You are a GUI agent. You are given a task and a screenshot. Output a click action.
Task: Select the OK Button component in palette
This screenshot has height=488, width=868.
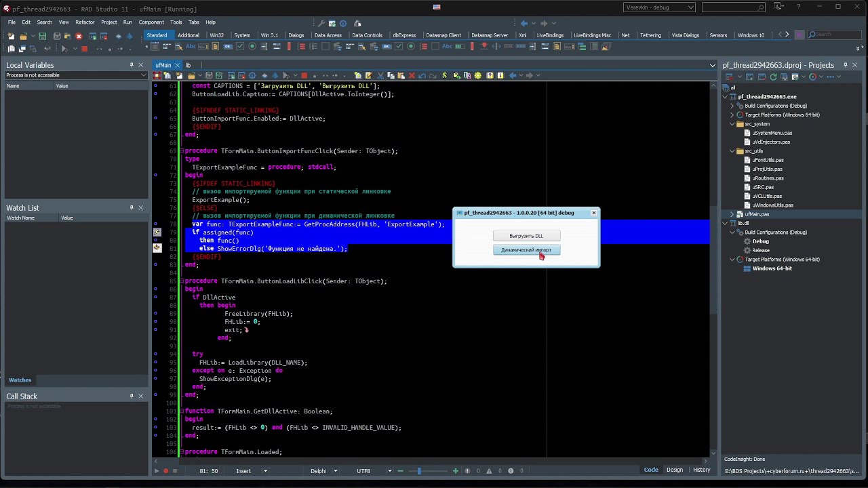pyautogui.click(x=228, y=46)
